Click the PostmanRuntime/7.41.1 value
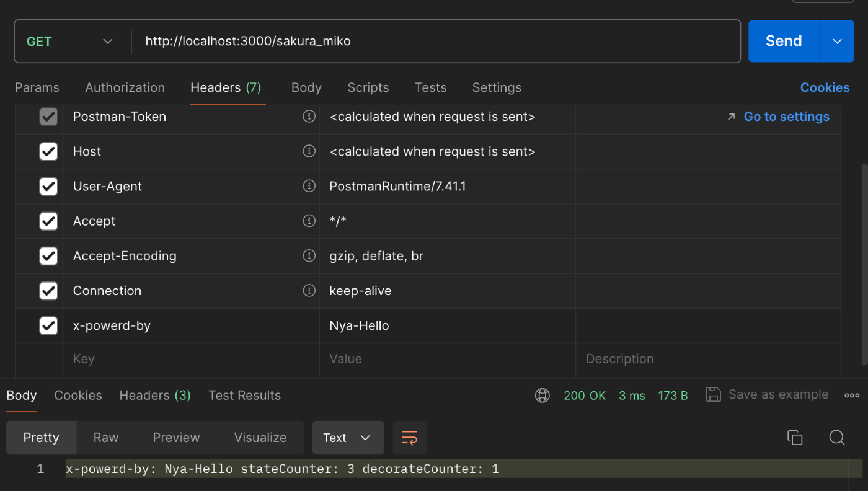 click(397, 186)
